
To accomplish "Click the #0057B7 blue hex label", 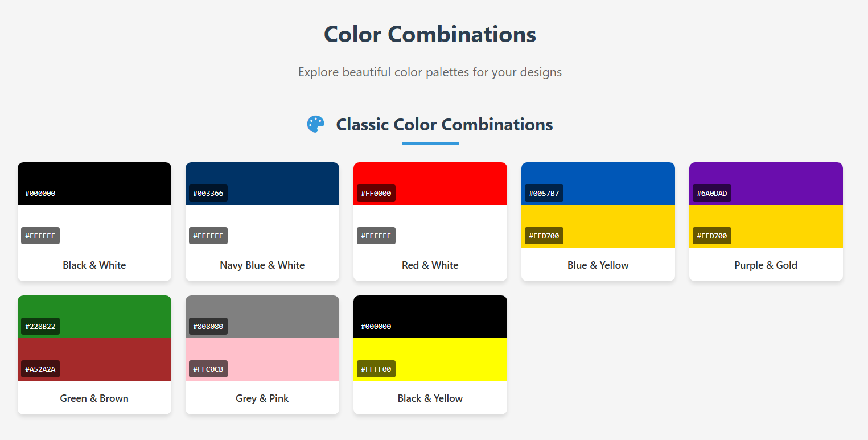I will pos(544,193).
